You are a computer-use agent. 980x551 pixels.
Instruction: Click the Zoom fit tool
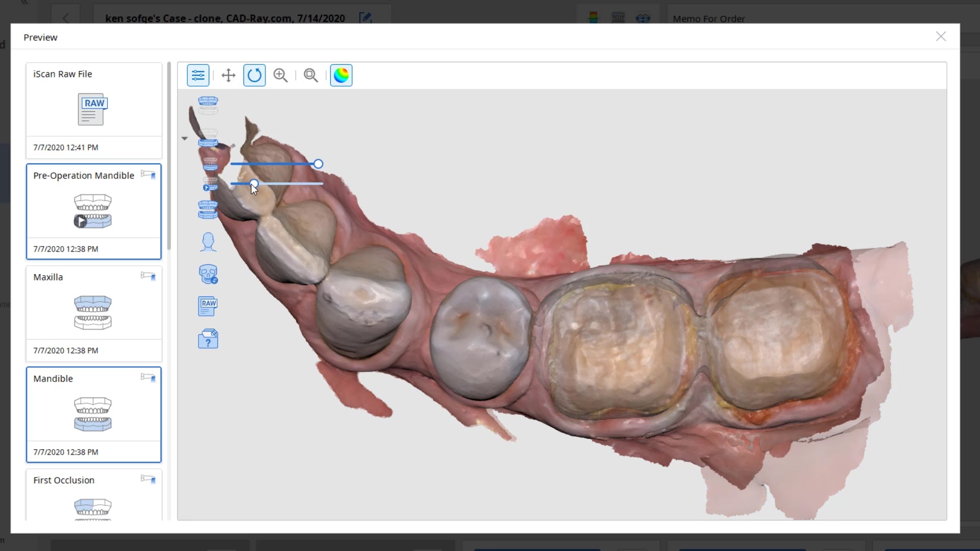pyautogui.click(x=310, y=76)
